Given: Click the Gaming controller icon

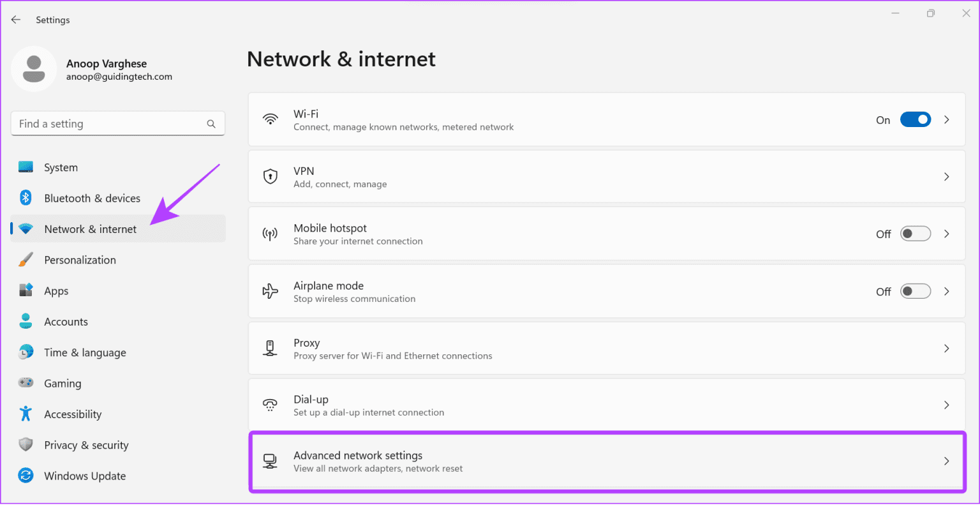Looking at the screenshot, I should (x=26, y=383).
